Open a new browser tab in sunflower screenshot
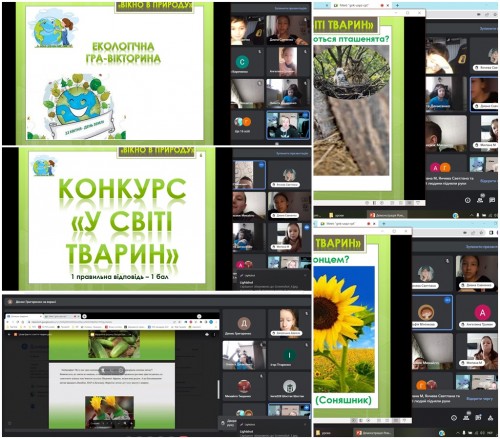This screenshot has height=439, width=500. [x=384, y=224]
